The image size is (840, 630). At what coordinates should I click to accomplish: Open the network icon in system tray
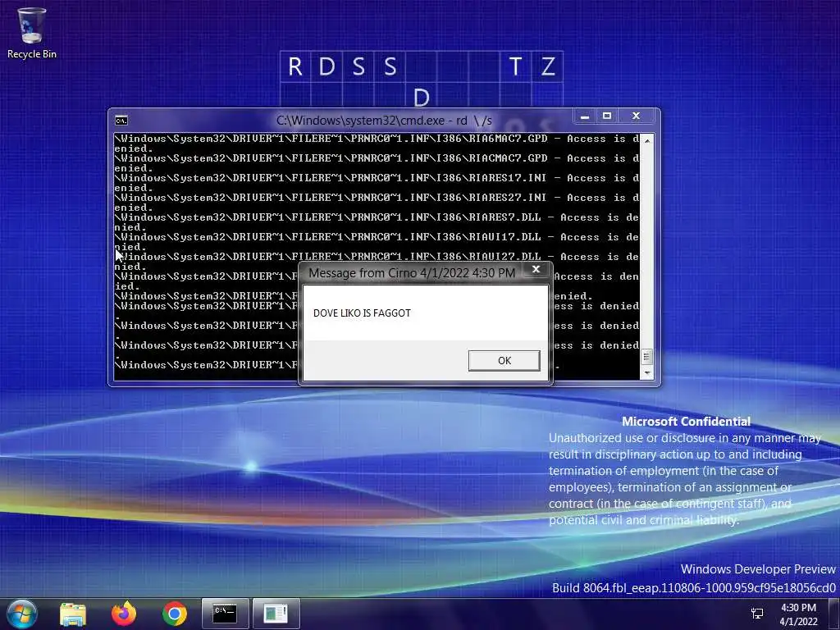pos(757,614)
